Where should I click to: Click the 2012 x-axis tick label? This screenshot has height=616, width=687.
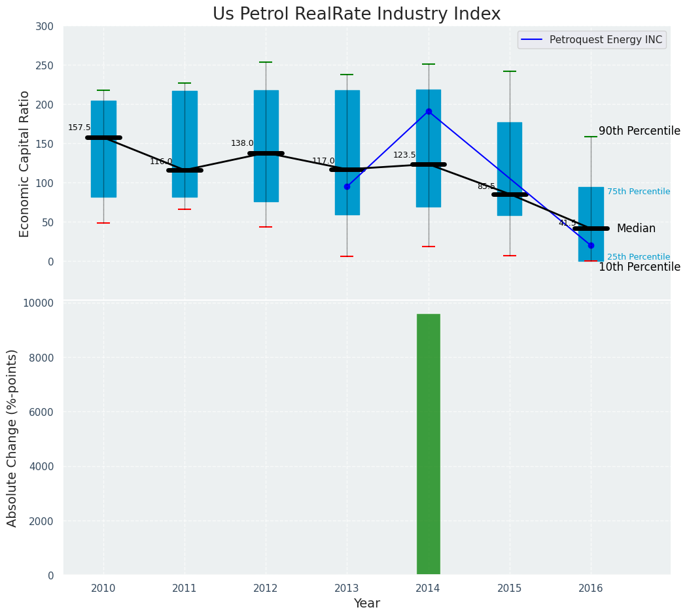tap(266, 588)
